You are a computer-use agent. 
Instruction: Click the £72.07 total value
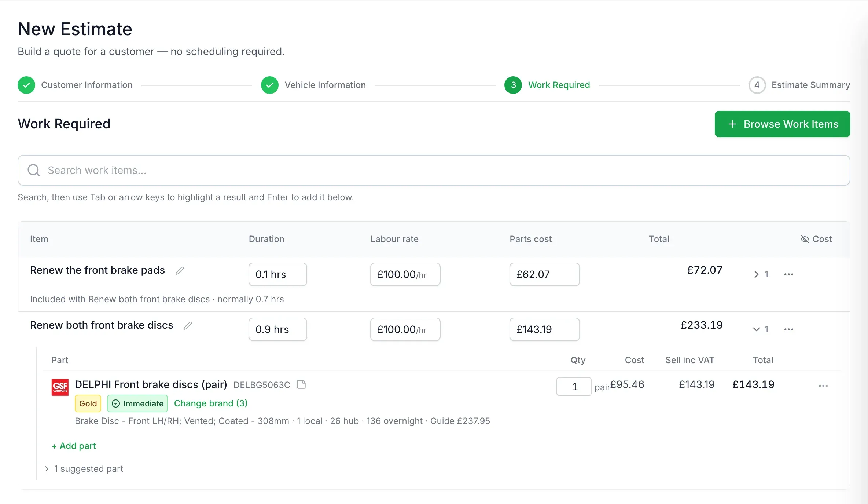click(705, 270)
